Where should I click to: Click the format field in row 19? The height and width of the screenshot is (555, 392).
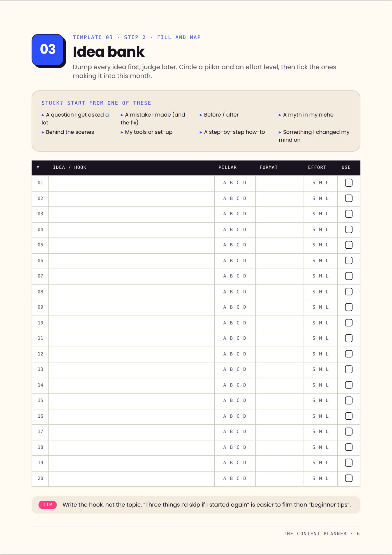(x=280, y=463)
